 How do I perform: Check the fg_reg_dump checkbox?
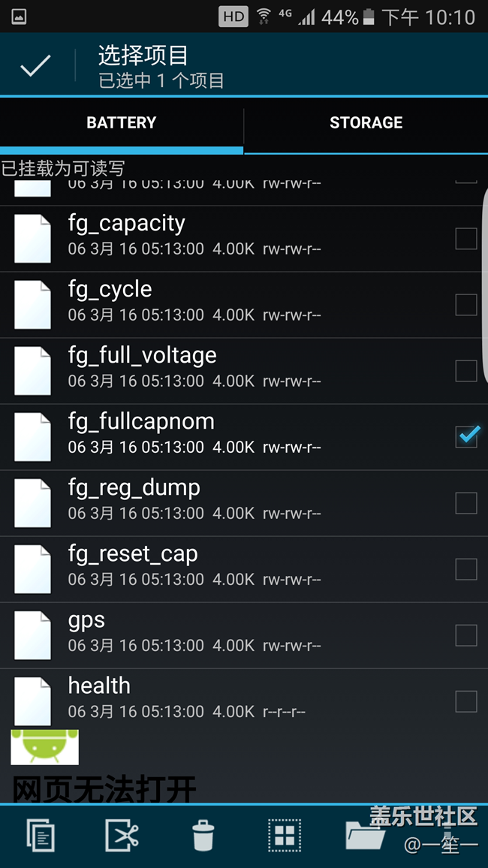click(466, 503)
